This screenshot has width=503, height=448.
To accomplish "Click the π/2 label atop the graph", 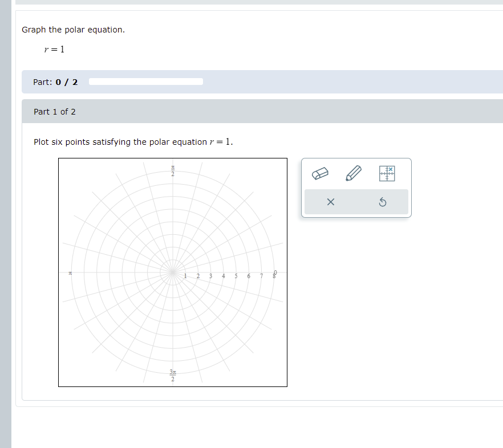I will point(173,171).
